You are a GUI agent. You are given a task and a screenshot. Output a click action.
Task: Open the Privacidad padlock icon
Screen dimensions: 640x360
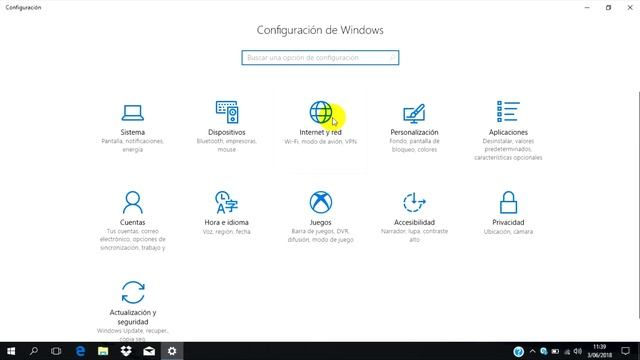click(508, 202)
